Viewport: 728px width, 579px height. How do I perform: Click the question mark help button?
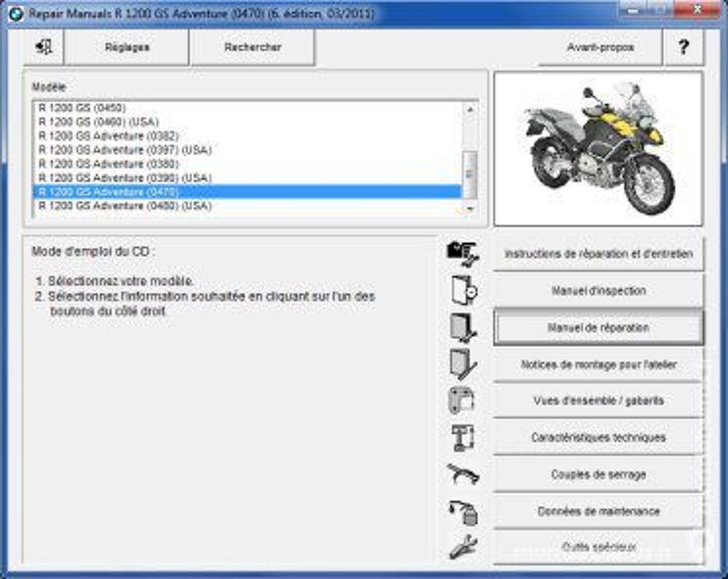(683, 47)
